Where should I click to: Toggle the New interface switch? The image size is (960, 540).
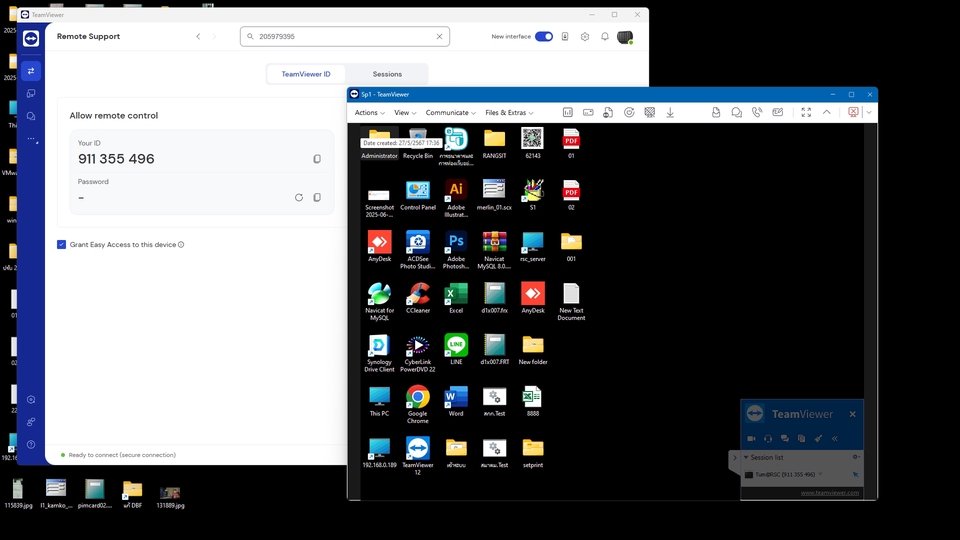pos(543,37)
